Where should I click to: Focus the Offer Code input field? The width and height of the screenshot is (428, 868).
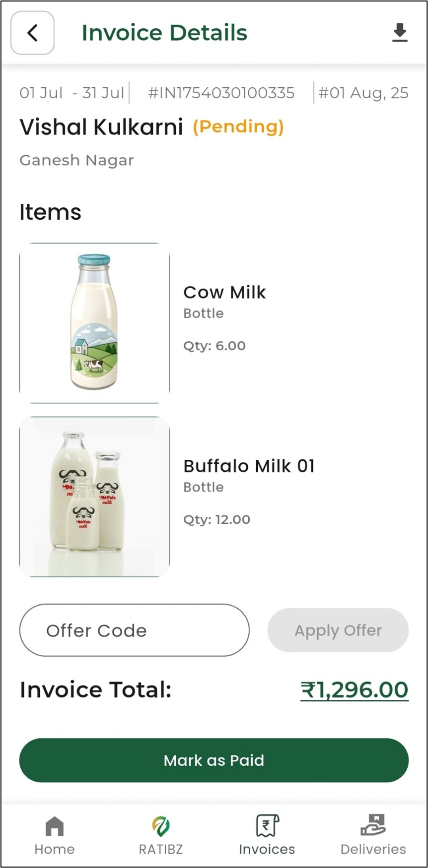(134, 630)
